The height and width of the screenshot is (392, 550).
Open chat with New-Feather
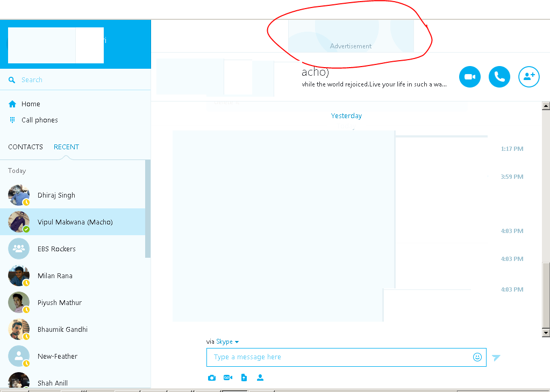pos(73,356)
